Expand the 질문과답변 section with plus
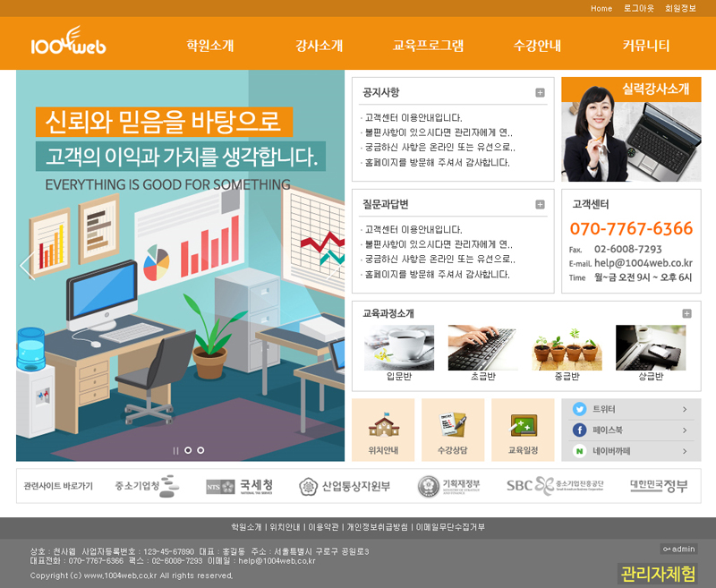This screenshot has width=716, height=588. tap(540, 204)
